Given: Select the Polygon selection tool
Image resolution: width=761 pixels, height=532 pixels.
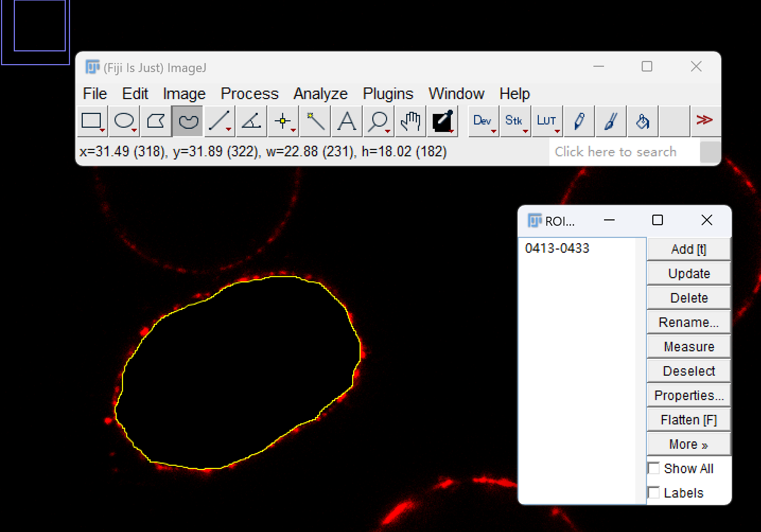Looking at the screenshot, I should [156, 121].
